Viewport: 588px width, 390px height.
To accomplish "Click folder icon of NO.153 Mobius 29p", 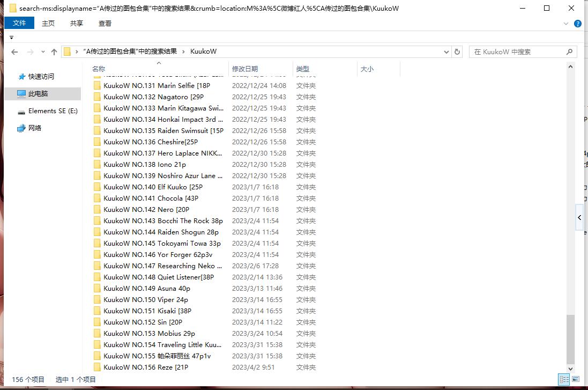I will 97,333.
